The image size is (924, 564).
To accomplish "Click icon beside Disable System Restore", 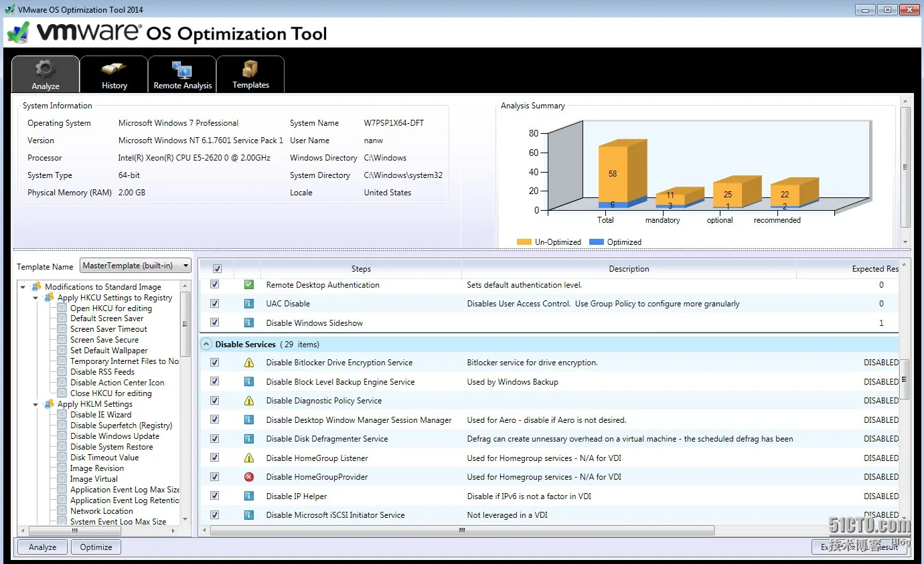I will coord(62,447).
